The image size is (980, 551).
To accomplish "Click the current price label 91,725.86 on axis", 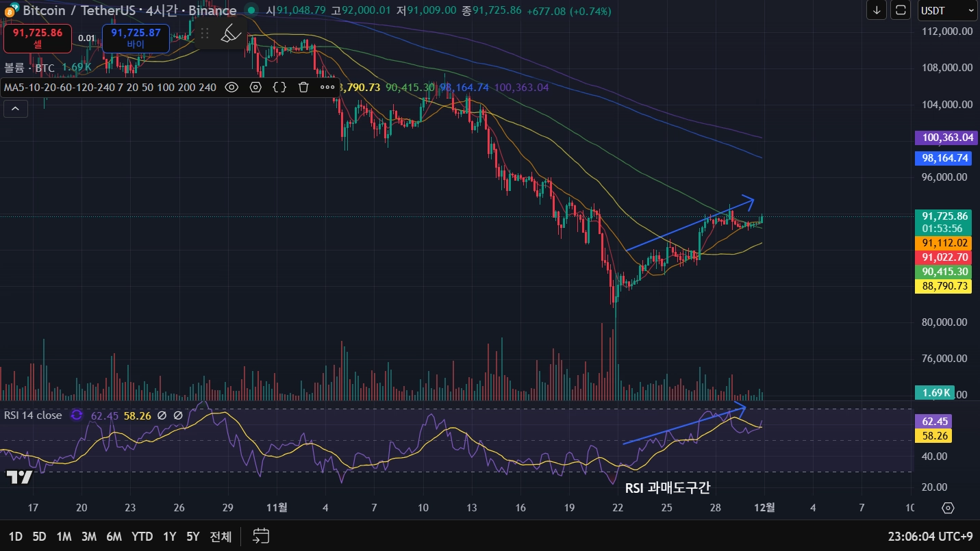I will [945, 216].
